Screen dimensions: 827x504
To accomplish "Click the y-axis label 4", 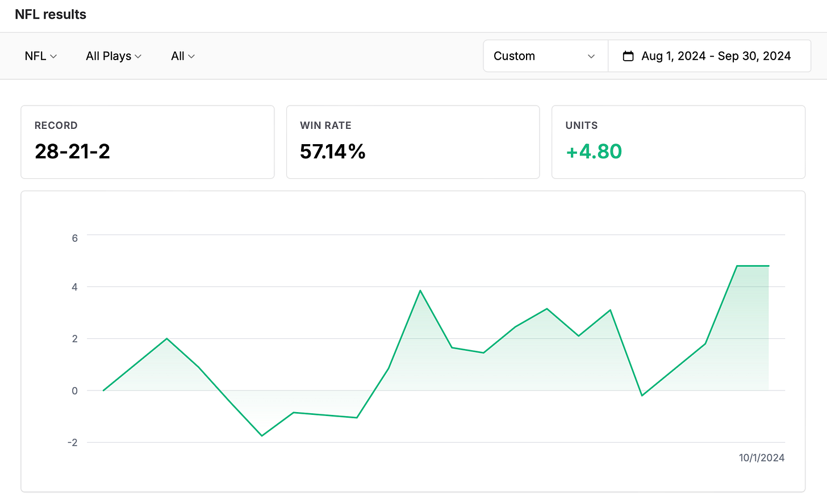I will (x=75, y=287).
